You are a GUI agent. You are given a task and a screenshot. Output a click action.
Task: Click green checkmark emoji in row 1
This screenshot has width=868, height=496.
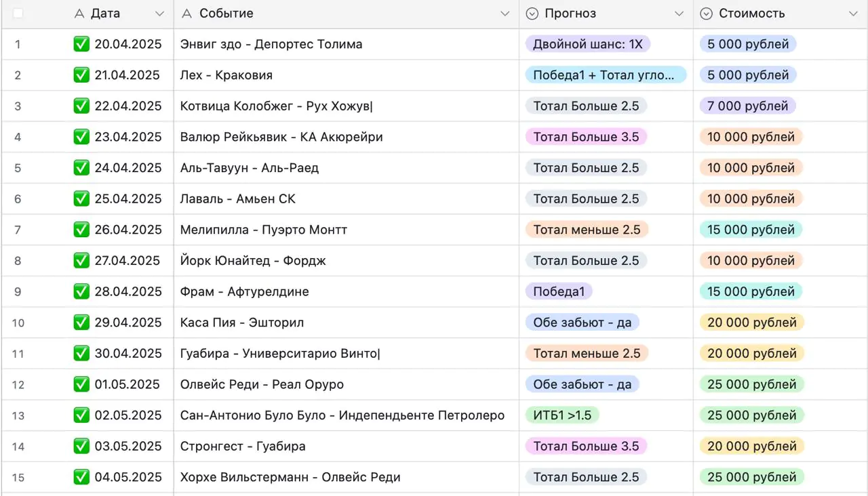coord(81,44)
